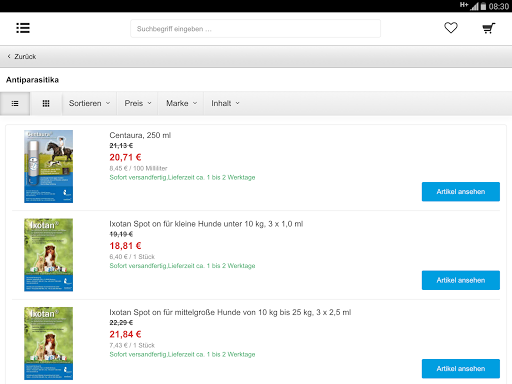Expand the Inhalt filter dropdown
The height and width of the screenshot is (384, 512).
[225, 103]
